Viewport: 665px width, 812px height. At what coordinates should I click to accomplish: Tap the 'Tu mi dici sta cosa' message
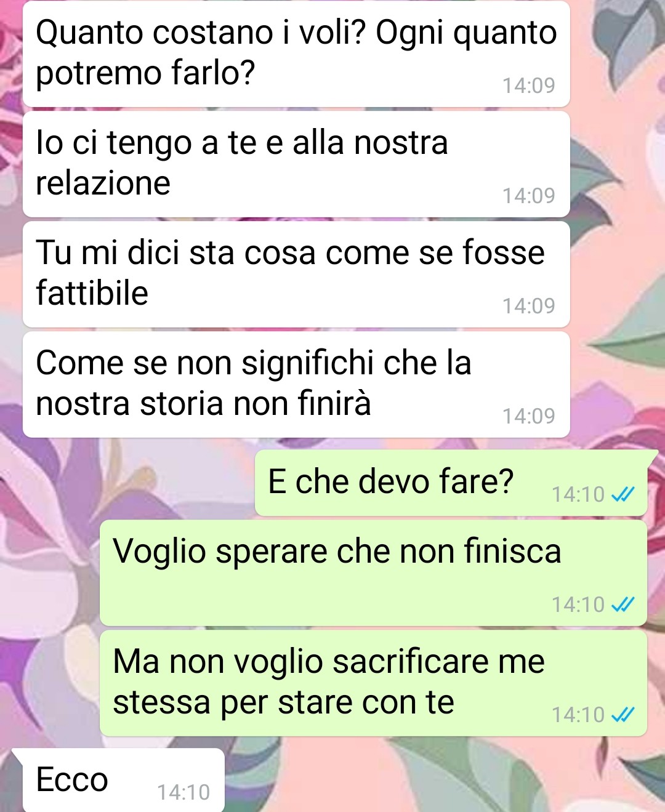point(296,274)
